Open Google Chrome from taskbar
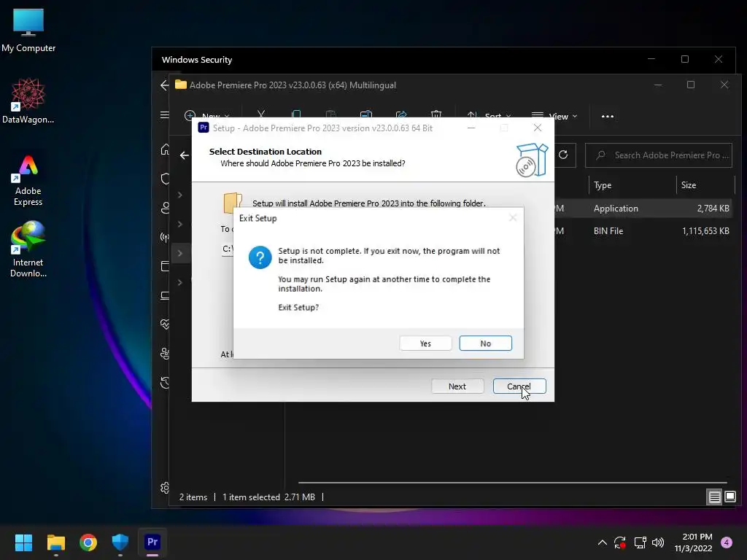The height and width of the screenshot is (560, 747). [x=88, y=542]
